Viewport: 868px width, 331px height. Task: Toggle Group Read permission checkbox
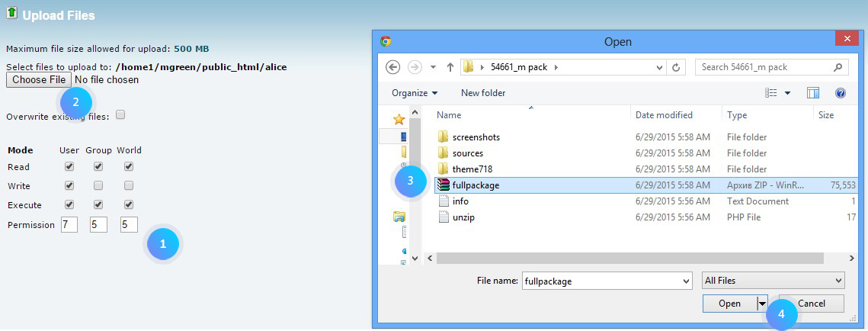[98, 166]
